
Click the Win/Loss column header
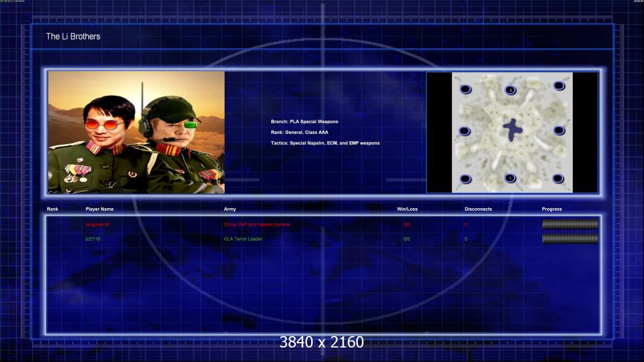pyautogui.click(x=407, y=209)
